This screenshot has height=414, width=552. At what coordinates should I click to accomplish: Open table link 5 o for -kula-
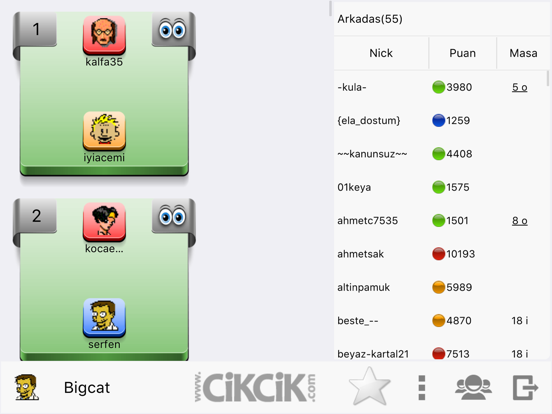pyautogui.click(x=520, y=87)
